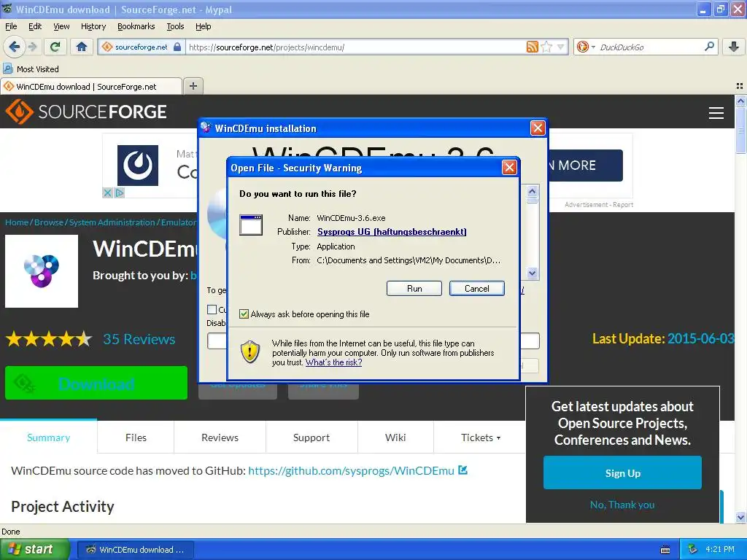Click the application file icon in the dialog
Screen dimensions: 747x560
tap(251, 225)
